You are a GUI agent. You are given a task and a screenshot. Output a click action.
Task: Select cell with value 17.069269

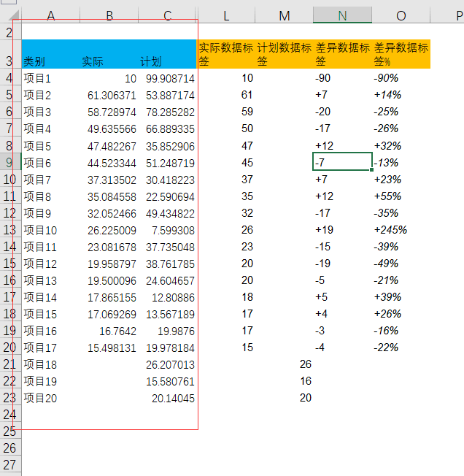click(109, 314)
